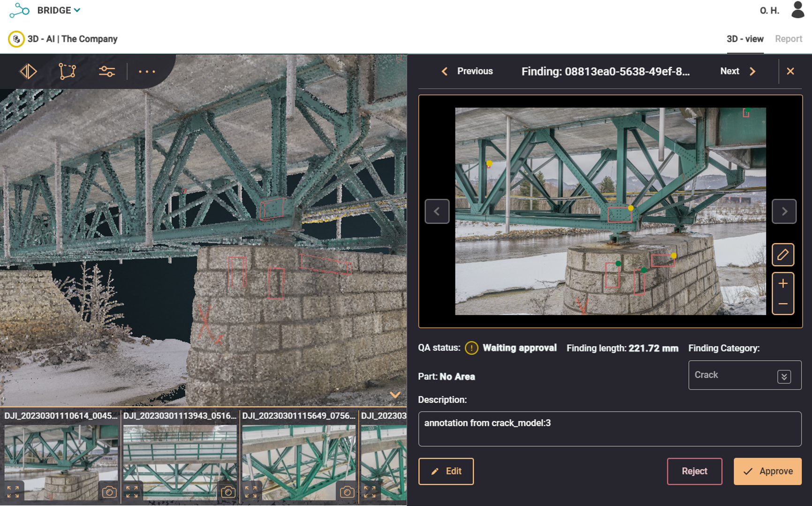Select the 3D - view tab
The width and height of the screenshot is (812, 506).
pos(744,39)
